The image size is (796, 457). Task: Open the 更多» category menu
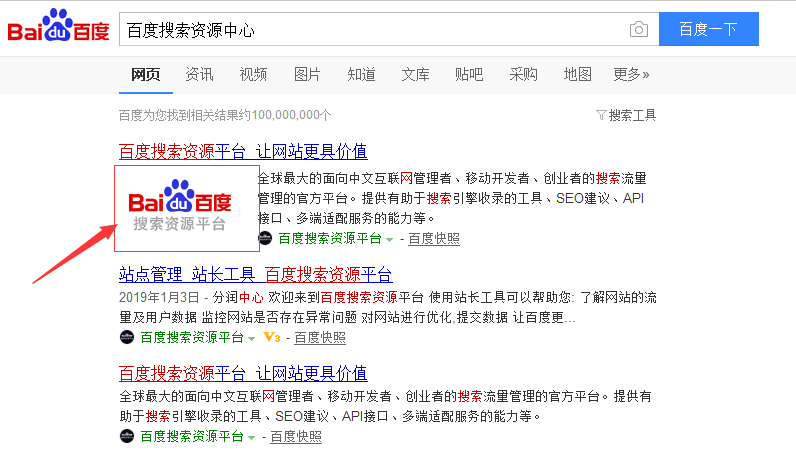[x=631, y=74]
